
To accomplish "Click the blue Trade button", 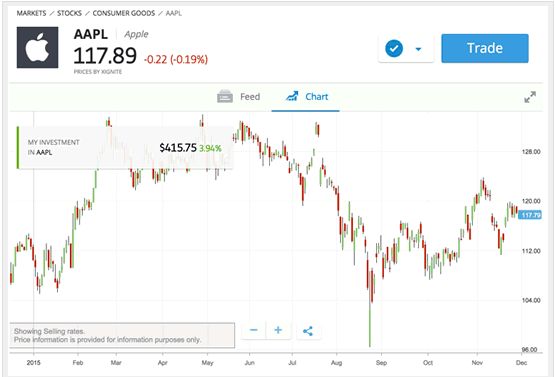I will click(x=485, y=48).
